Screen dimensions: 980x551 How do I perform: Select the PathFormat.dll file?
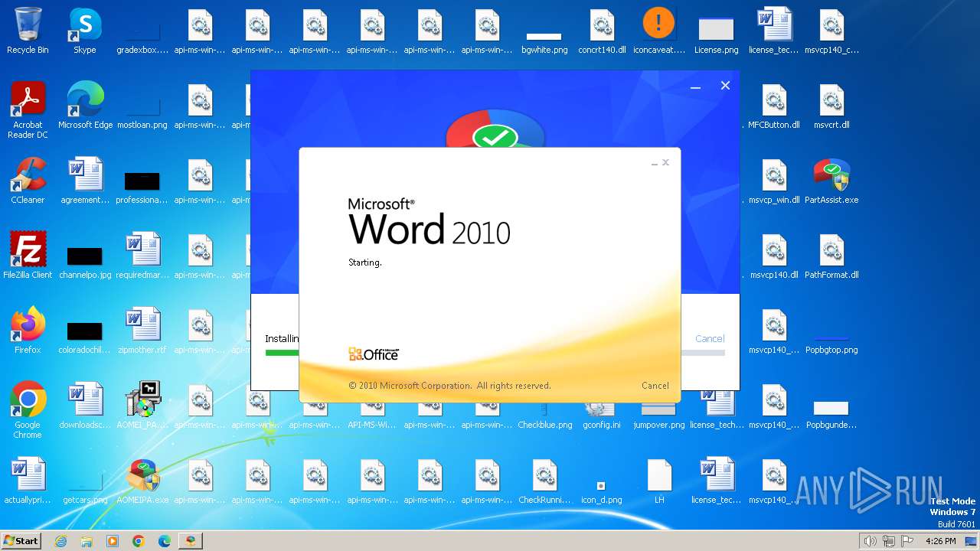[x=831, y=256]
